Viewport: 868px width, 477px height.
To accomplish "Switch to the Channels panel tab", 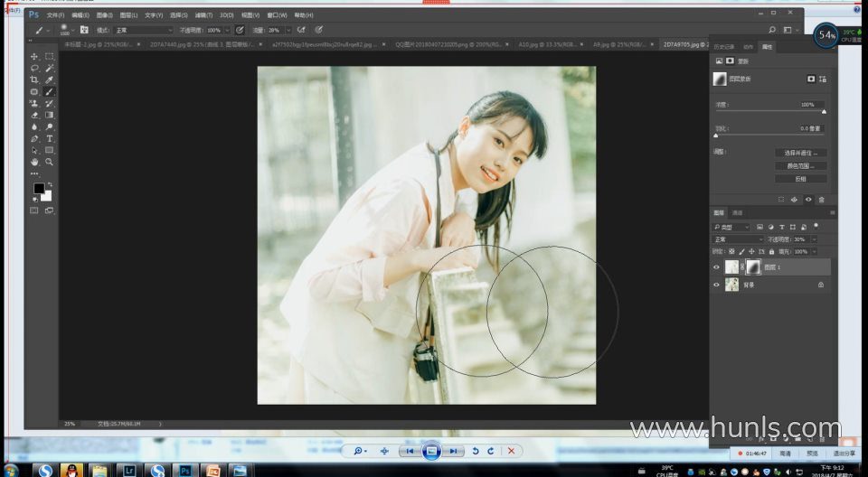I will click(x=738, y=213).
